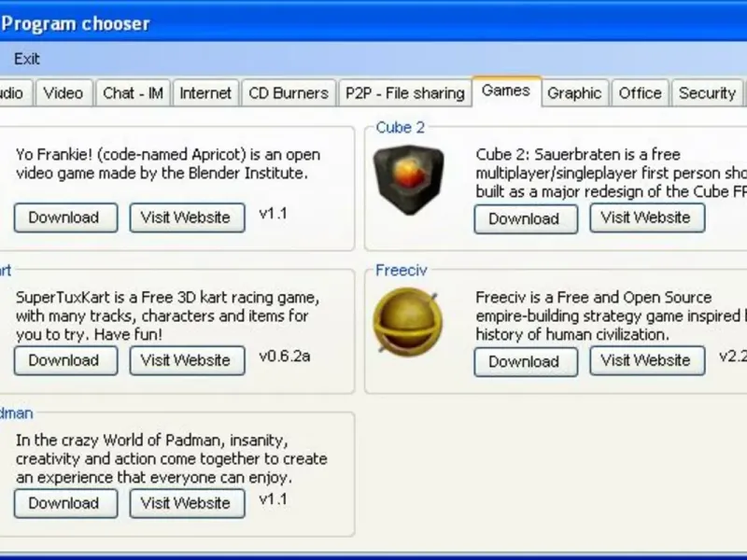This screenshot has width=747, height=560.
Task: Download Cube 2 Sauerbraten
Action: (526, 219)
